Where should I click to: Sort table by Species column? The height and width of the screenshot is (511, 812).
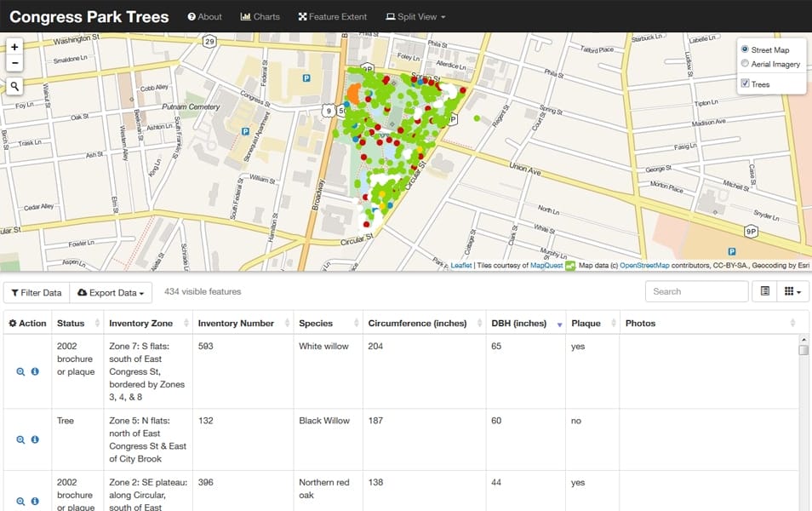(329, 323)
